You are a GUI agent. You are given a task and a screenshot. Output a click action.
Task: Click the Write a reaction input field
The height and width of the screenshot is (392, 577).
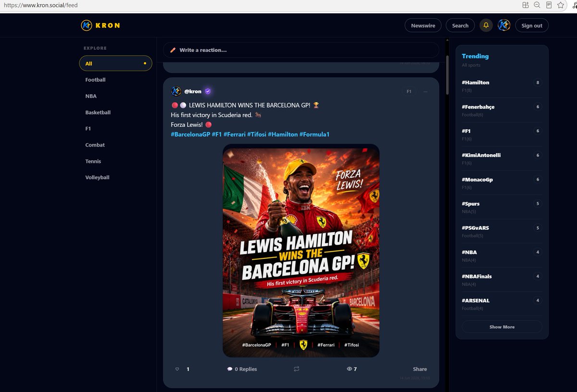[x=301, y=50]
